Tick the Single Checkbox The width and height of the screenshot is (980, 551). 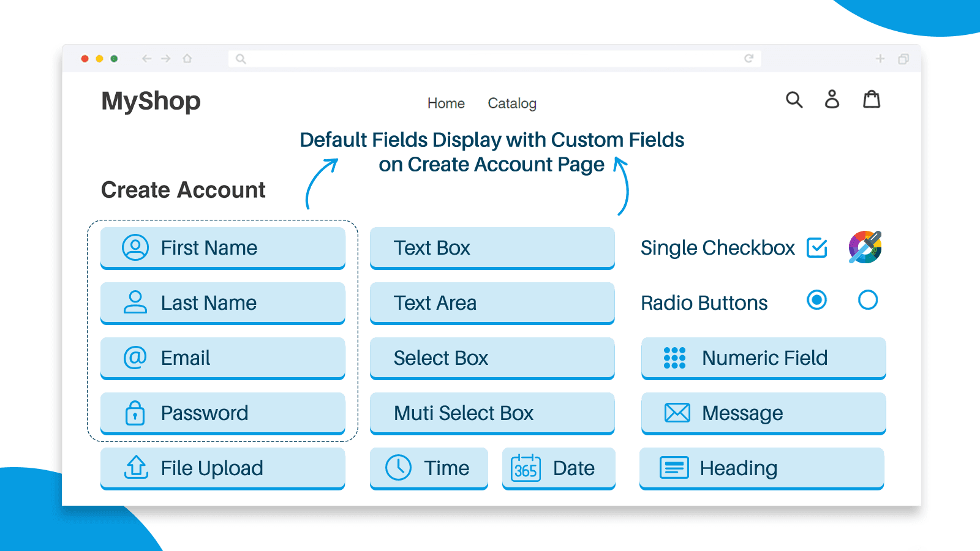point(817,248)
